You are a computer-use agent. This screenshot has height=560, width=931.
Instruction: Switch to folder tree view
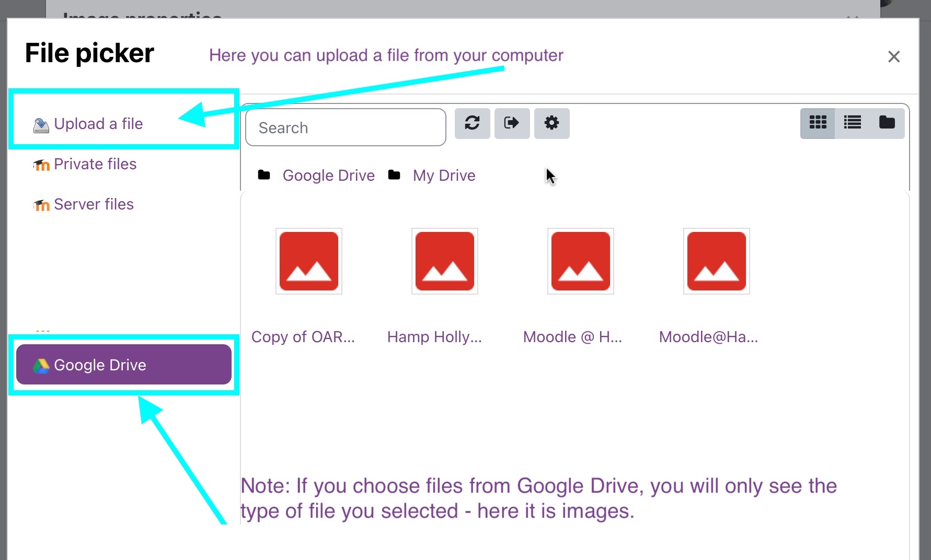click(x=887, y=123)
